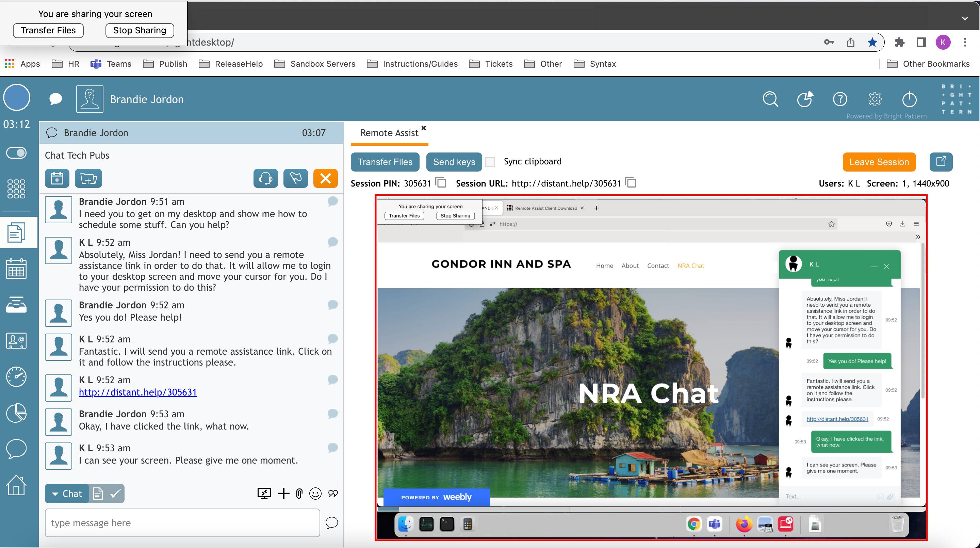The height and width of the screenshot is (548, 980).
Task: Click the power logout icon
Action: [909, 99]
